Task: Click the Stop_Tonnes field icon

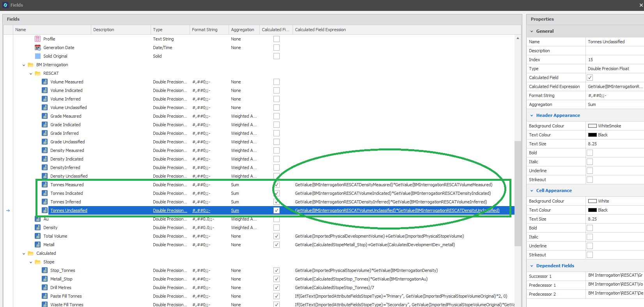Action: pos(45,270)
